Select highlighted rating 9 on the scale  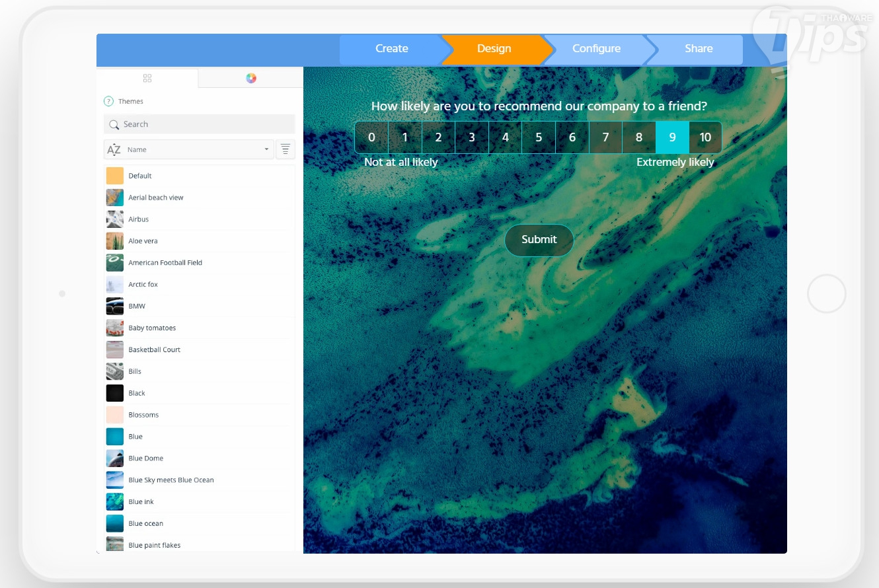point(672,137)
